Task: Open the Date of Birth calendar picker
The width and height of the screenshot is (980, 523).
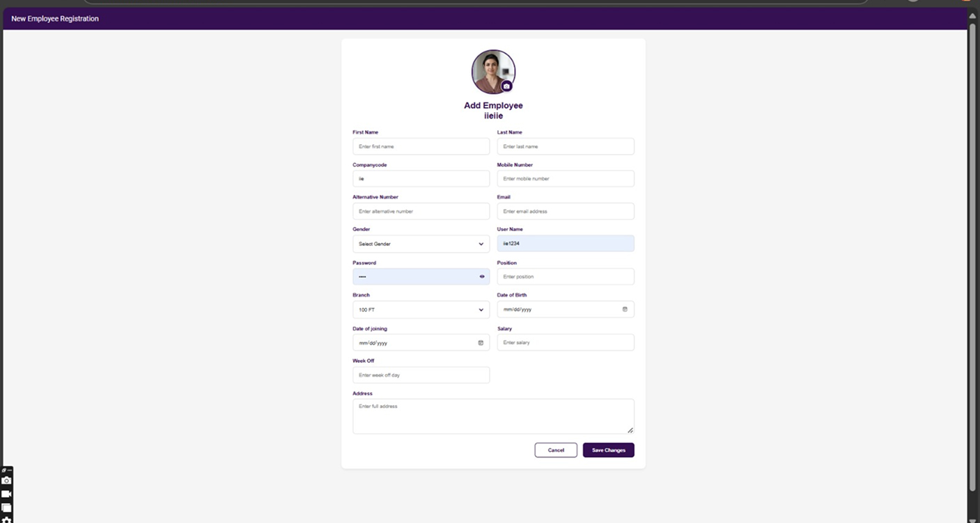Action: click(x=625, y=309)
